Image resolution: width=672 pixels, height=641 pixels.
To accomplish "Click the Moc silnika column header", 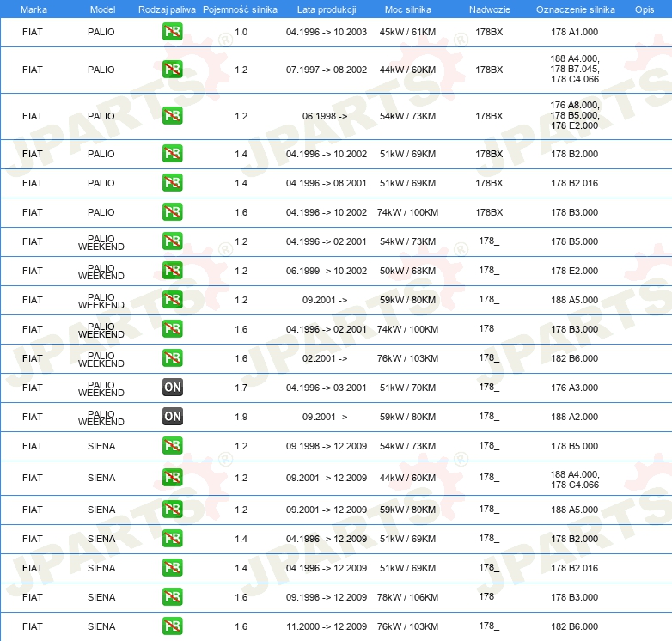I will [x=408, y=9].
